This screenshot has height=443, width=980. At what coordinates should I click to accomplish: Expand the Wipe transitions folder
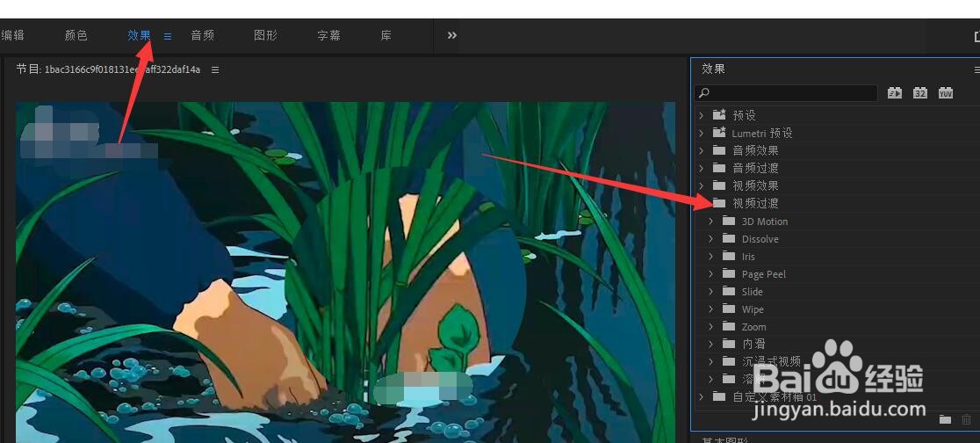tap(710, 309)
